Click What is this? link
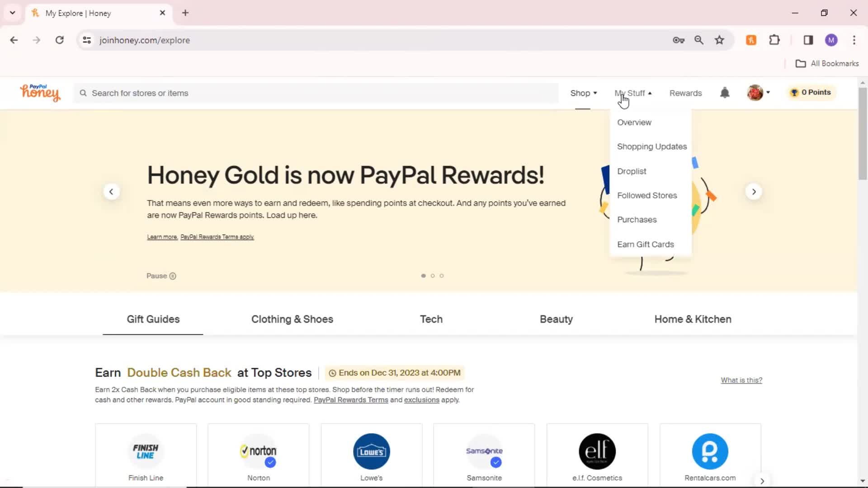The width and height of the screenshot is (868, 488). [x=741, y=380]
